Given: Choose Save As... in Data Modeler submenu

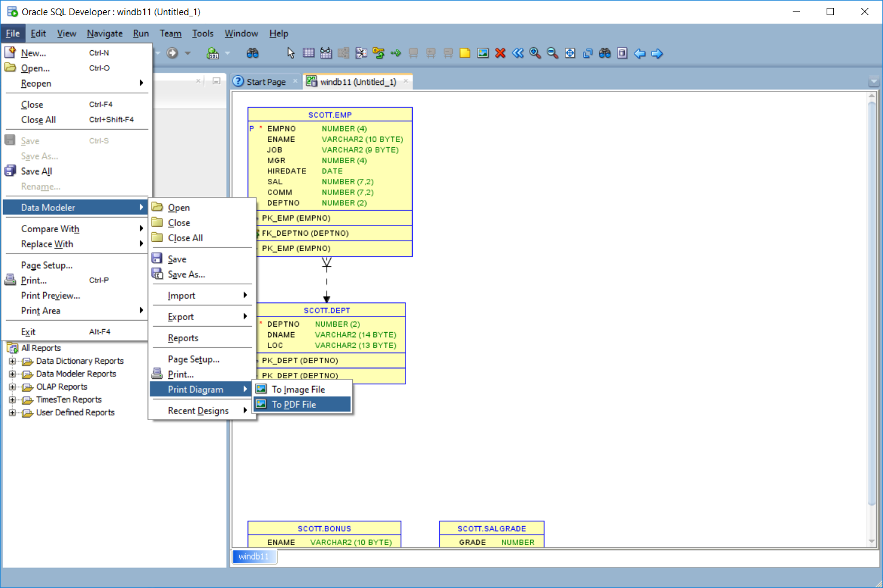Looking at the screenshot, I should pos(201,274).
